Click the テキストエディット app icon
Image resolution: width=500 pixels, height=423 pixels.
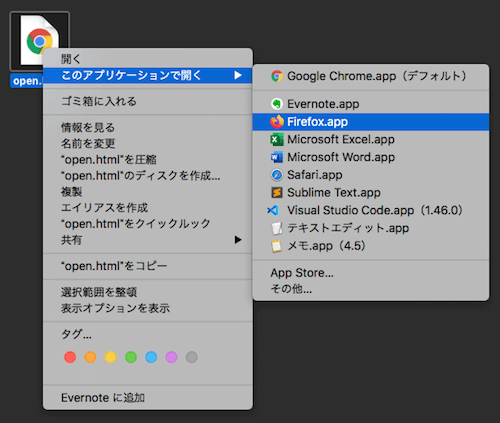click(x=277, y=228)
